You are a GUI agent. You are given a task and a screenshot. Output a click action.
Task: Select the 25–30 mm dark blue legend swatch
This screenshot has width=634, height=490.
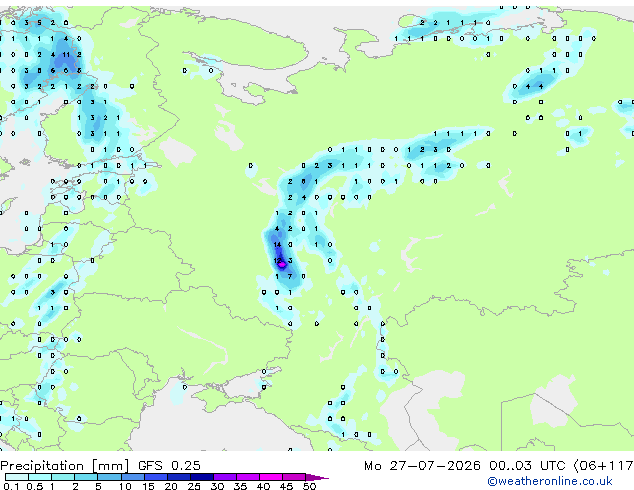point(202,477)
